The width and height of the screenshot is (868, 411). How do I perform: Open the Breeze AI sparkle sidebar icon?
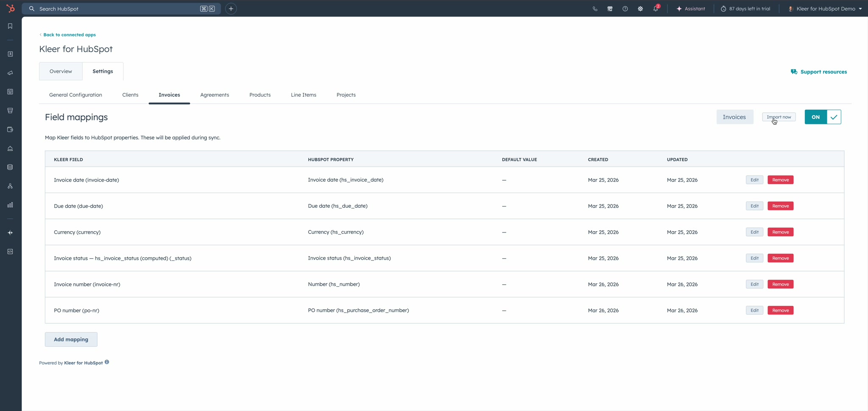10,233
